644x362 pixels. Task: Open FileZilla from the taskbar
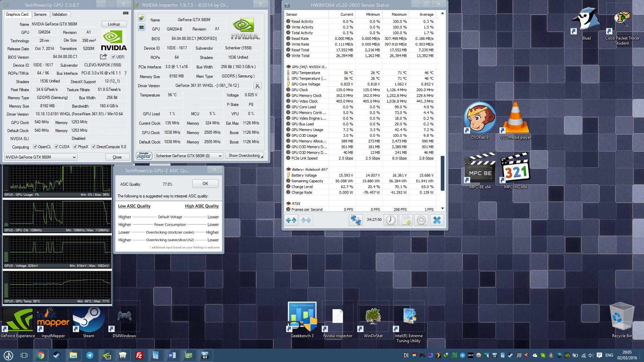[x=139, y=355]
